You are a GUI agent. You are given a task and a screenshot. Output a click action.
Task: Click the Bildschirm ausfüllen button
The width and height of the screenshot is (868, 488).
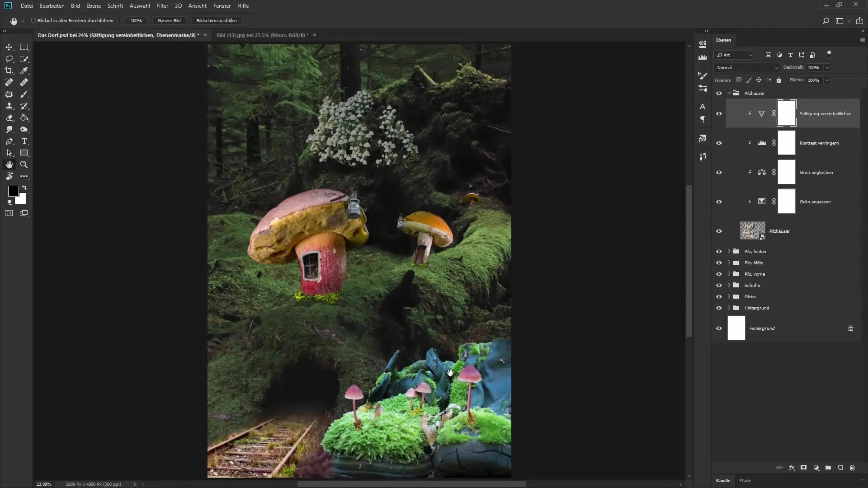[x=217, y=21]
